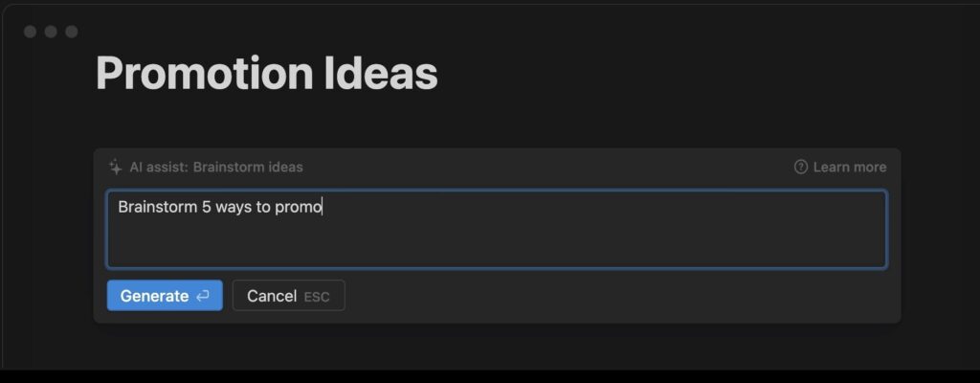This screenshot has width=980, height=383.
Task: Click the ESC shortcut hint beside Cancel
Action: click(316, 297)
